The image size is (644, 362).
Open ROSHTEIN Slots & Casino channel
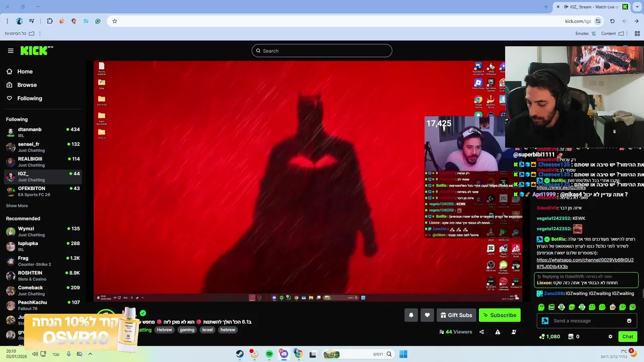(43, 276)
